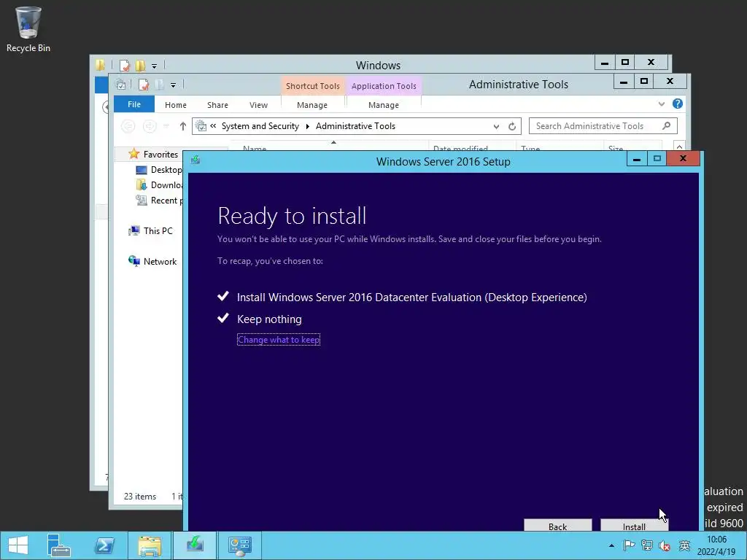This screenshot has width=747, height=560.
Task: Switch to Windows Setup taskbar item
Action: pyautogui.click(x=195, y=544)
